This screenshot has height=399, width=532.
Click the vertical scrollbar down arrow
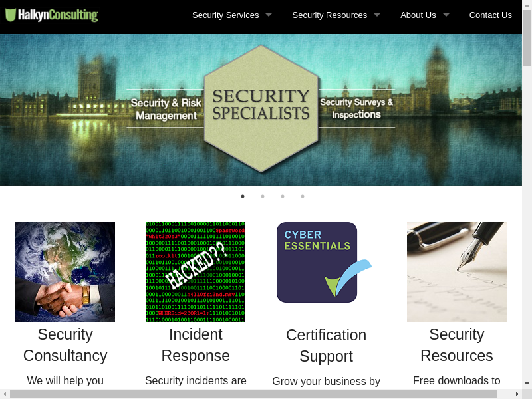[527, 384]
